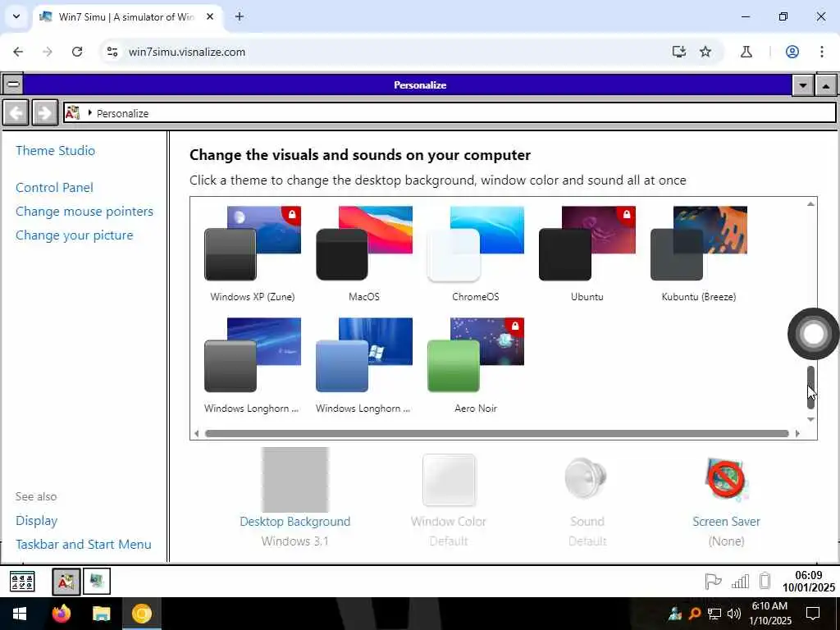Open the Sound speaker icon

click(x=586, y=478)
